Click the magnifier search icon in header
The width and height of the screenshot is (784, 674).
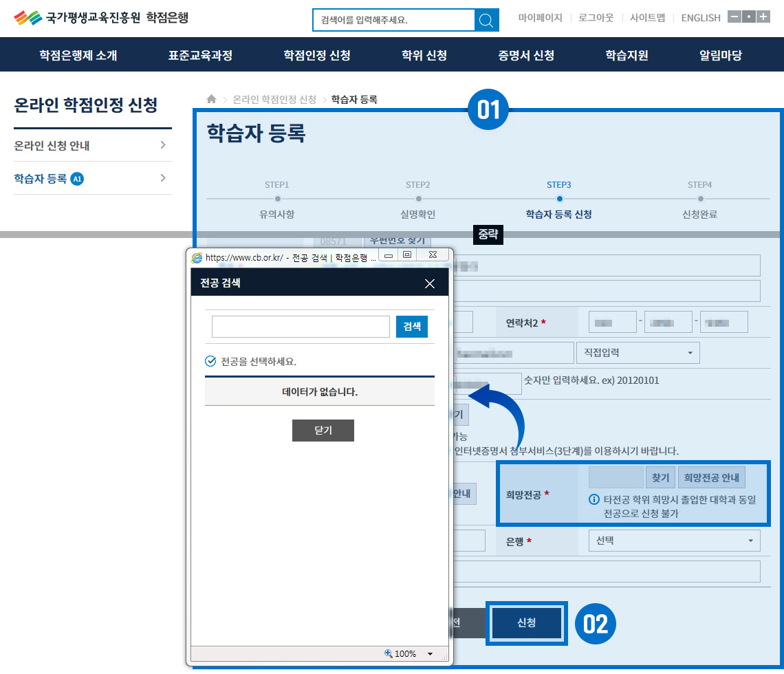coord(486,20)
